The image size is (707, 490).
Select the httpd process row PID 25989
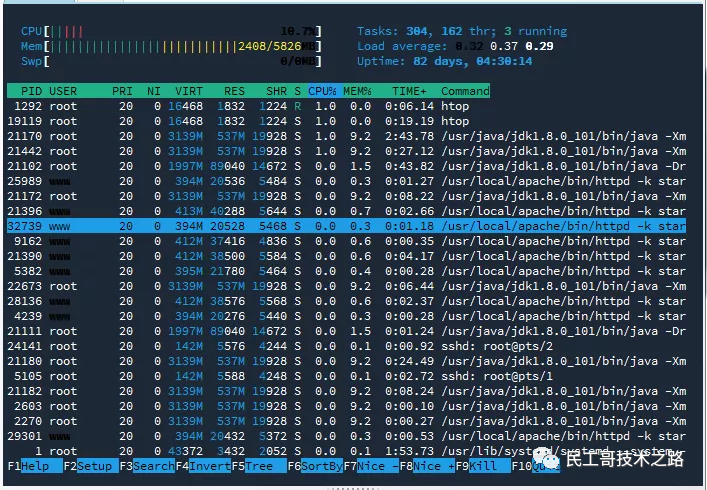(346, 181)
